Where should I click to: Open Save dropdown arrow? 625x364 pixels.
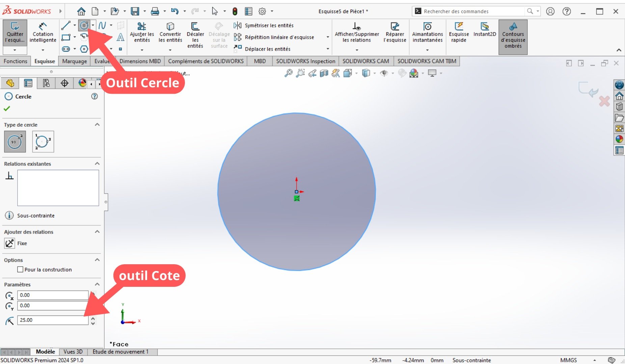click(144, 11)
